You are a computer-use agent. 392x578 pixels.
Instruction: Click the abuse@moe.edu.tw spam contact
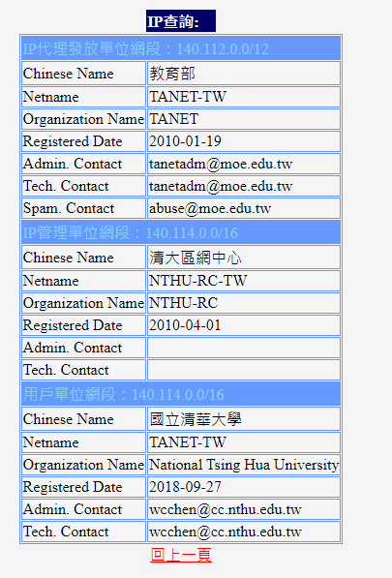click(210, 208)
